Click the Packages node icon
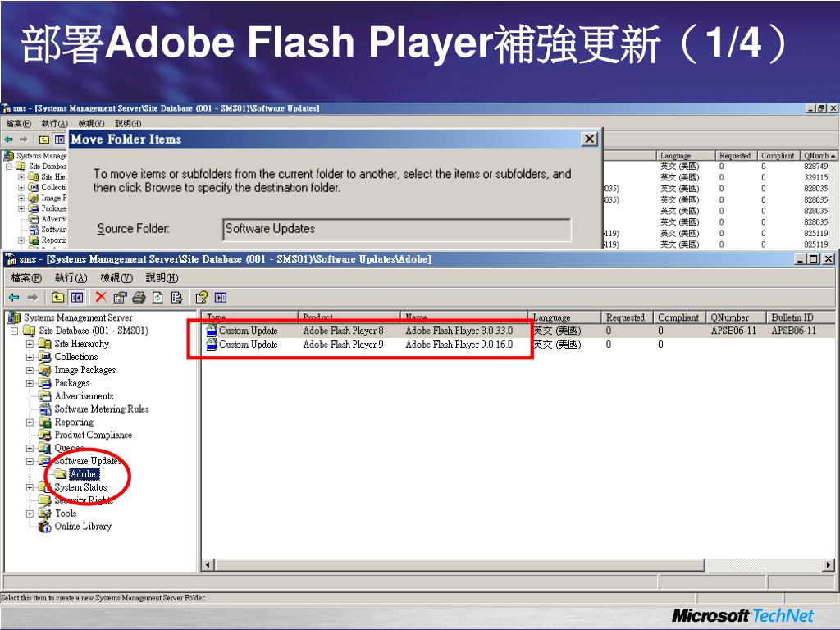This screenshot has width=840, height=630. coord(45,383)
